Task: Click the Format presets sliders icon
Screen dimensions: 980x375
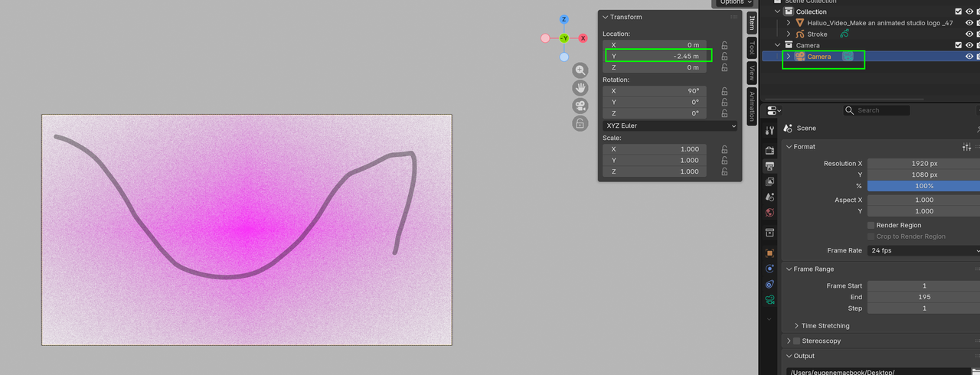Action: 967,146
